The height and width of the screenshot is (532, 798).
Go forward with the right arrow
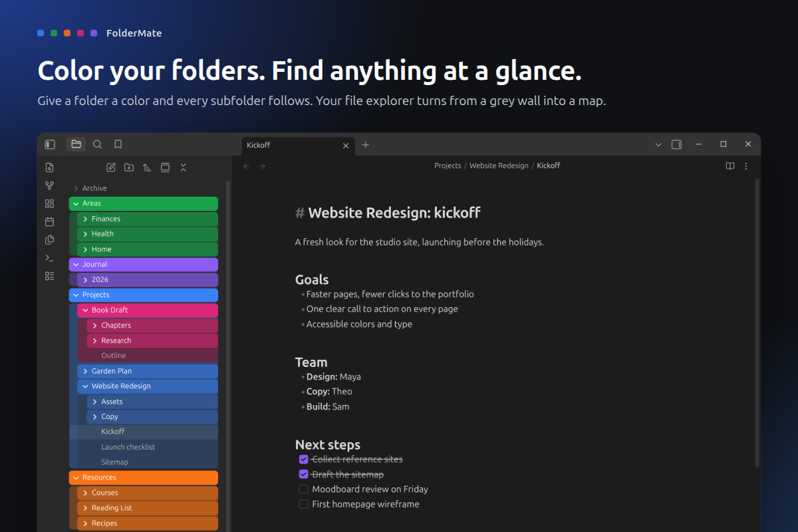[x=262, y=166]
